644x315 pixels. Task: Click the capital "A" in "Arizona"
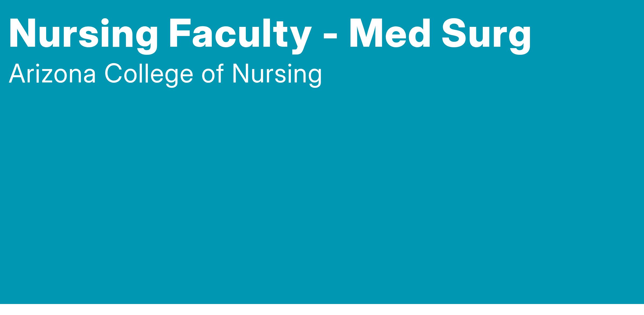[17, 74]
